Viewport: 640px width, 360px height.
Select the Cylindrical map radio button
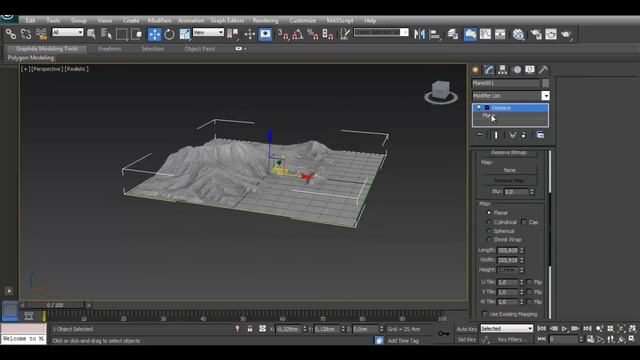(489, 222)
